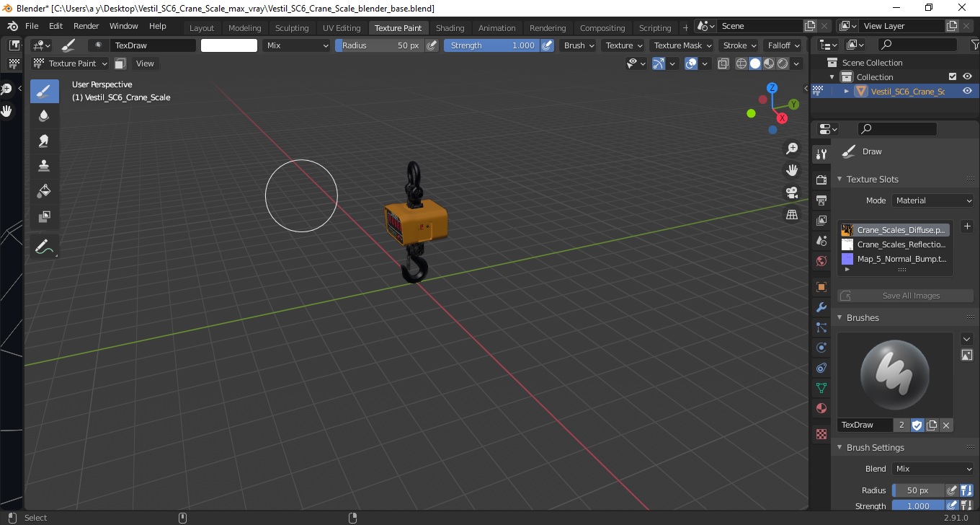Select the Draw brush tool
The width and height of the screenshot is (980, 525).
coord(44,91)
